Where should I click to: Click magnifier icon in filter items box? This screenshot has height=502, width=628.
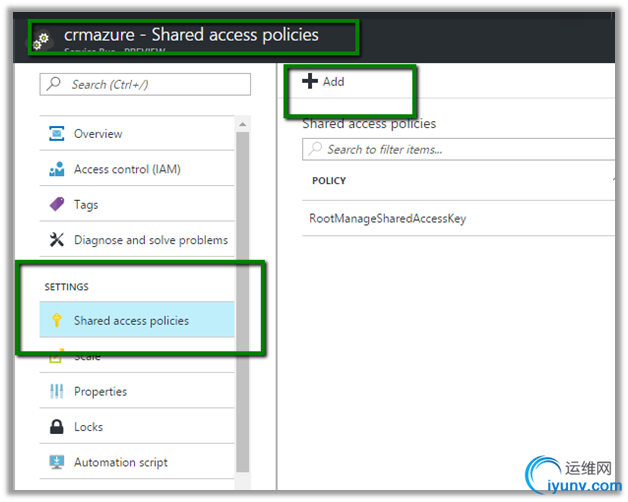(x=315, y=149)
